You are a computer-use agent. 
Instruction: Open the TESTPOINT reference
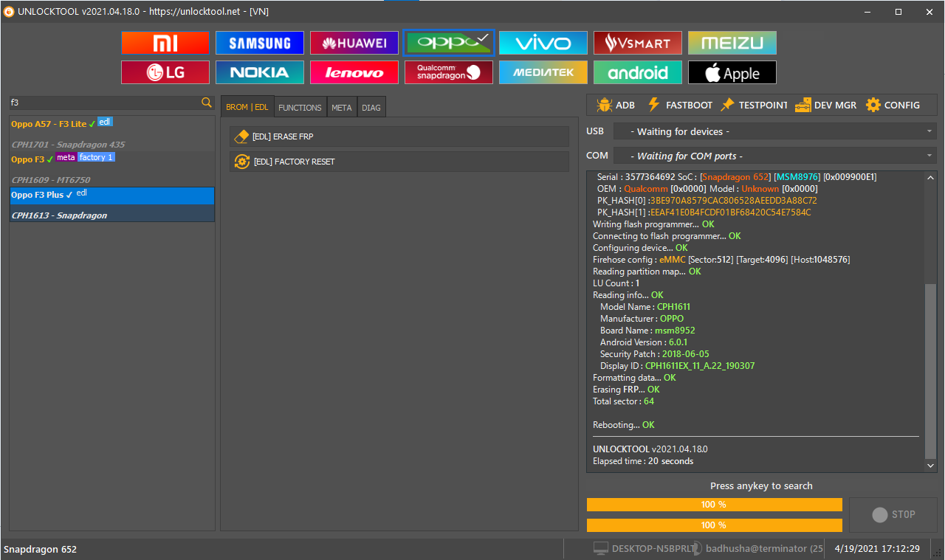point(754,105)
